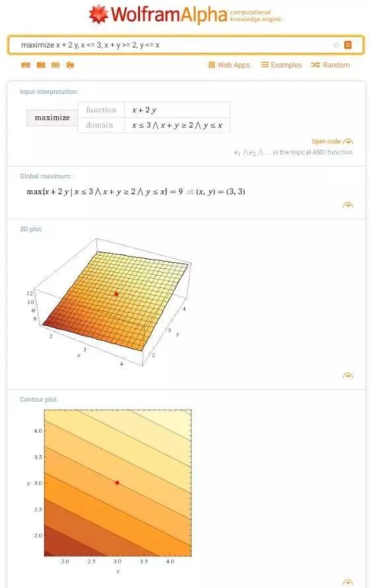Click share icon under 3D plot
The width and height of the screenshot is (370, 588).
348,375
